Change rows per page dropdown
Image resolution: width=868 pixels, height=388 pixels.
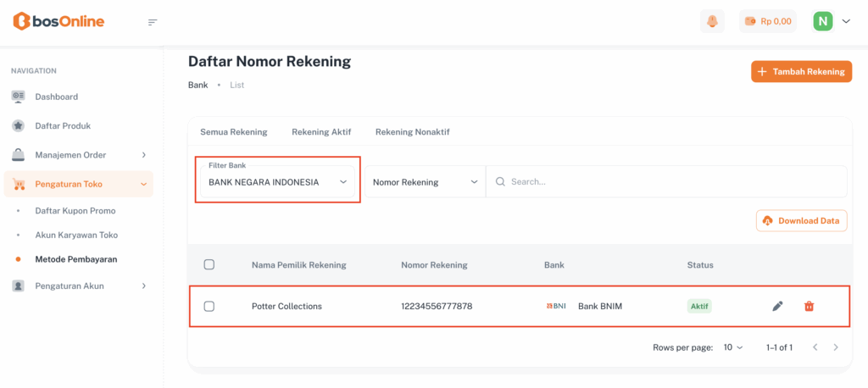click(732, 347)
